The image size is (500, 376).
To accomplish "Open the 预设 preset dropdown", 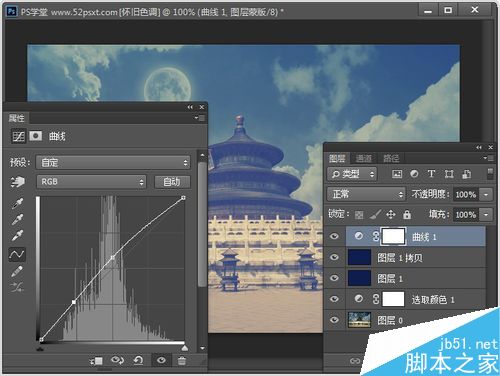I will 113,163.
